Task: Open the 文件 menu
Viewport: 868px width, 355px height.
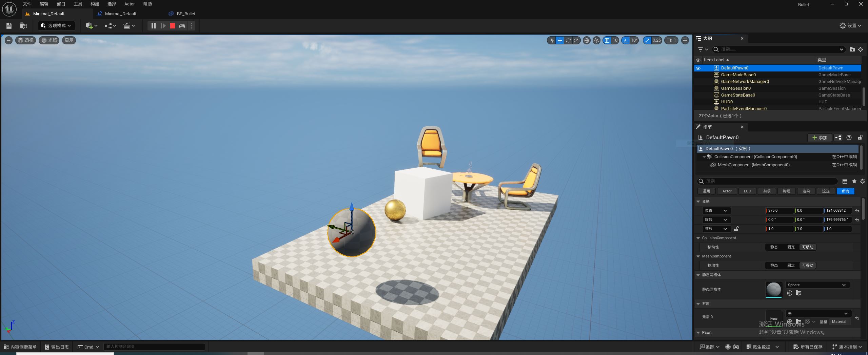Action: pos(27,4)
